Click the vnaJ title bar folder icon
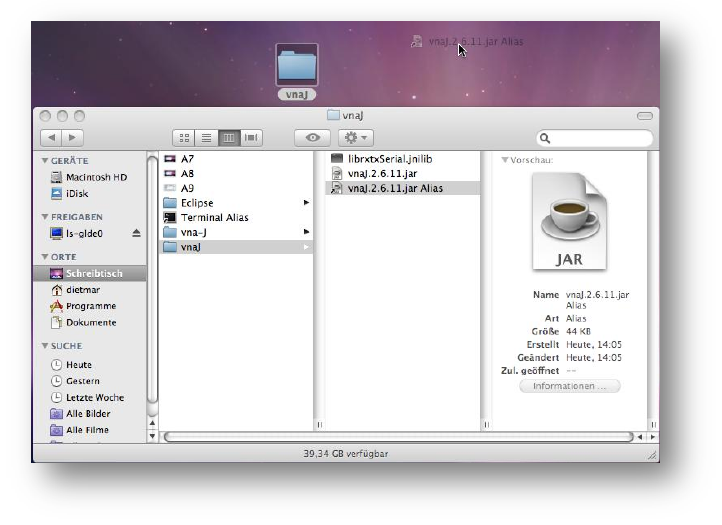 [x=333, y=115]
